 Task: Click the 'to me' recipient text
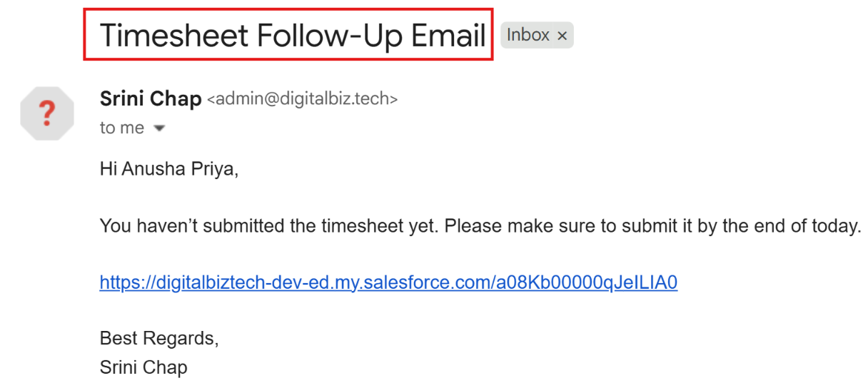click(x=122, y=128)
